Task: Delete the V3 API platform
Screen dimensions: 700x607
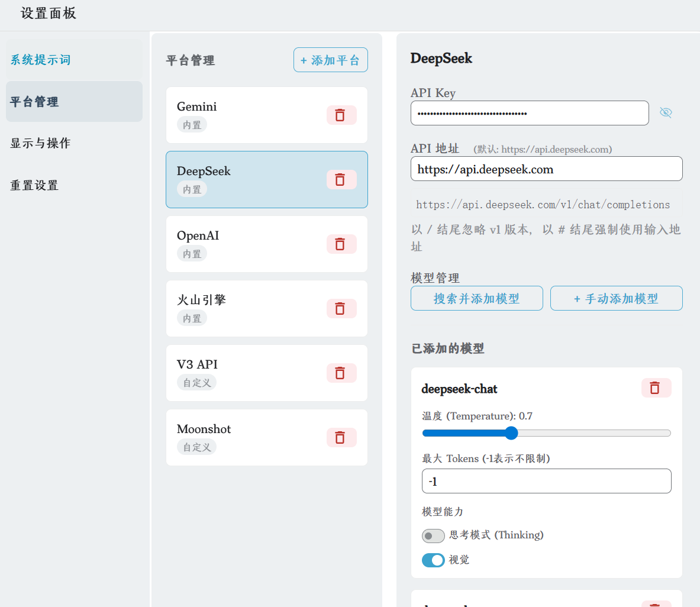Action: coord(341,373)
